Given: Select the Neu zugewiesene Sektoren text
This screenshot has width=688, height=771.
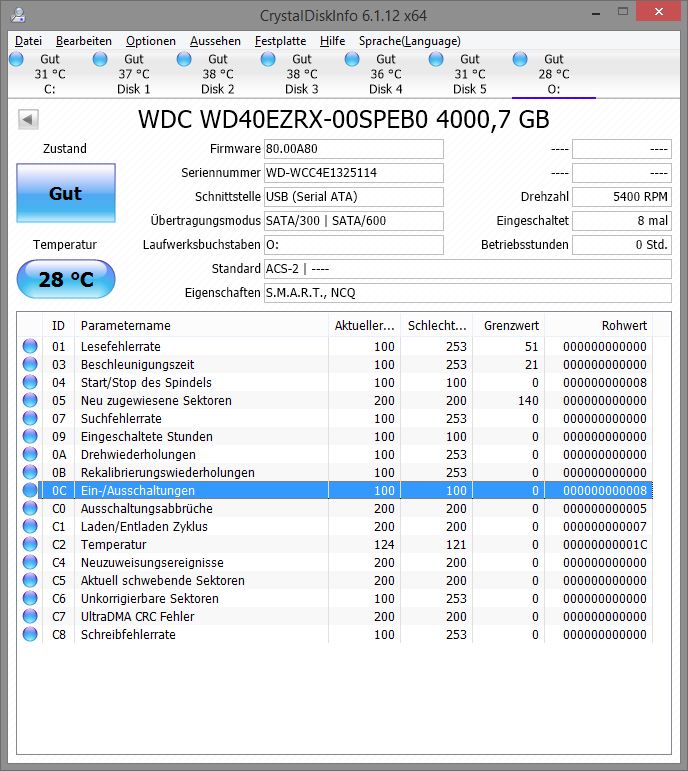Looking at the screenshot, I should point(156,401).
